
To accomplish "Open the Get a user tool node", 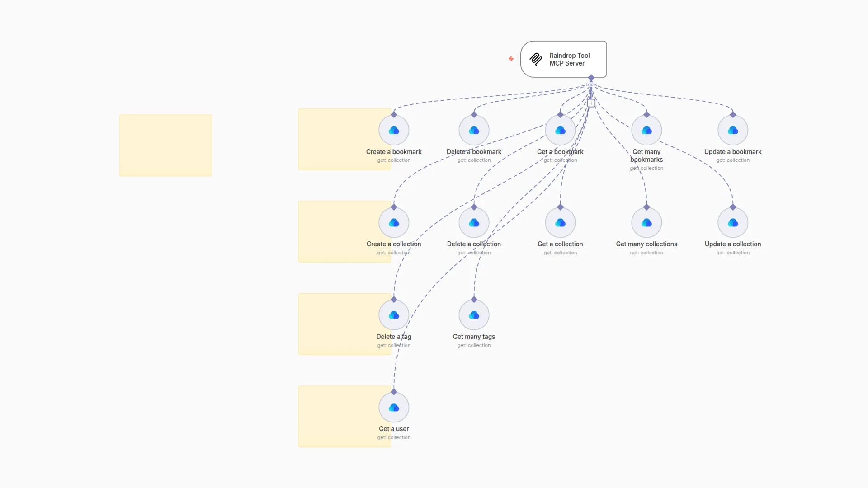I will pos(393,407).
